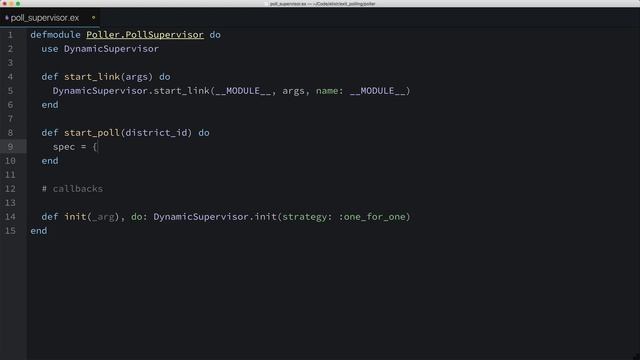Click ':one_for_one' atom on line 14

click(372, 217)
